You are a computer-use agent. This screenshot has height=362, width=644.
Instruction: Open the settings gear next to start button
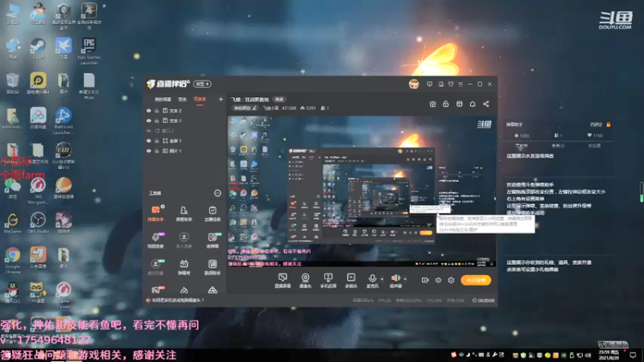451,280
